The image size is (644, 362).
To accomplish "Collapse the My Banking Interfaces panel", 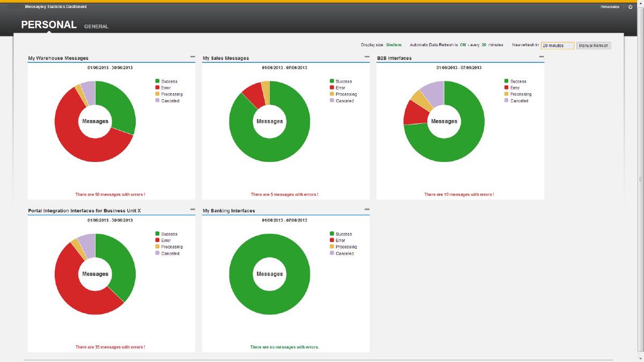I will pos(367,210).
